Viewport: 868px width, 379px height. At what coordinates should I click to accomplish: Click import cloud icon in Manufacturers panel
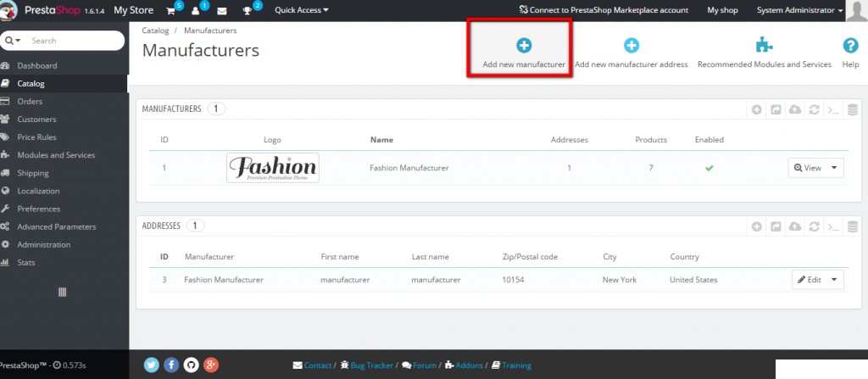(x=795, y=109)
